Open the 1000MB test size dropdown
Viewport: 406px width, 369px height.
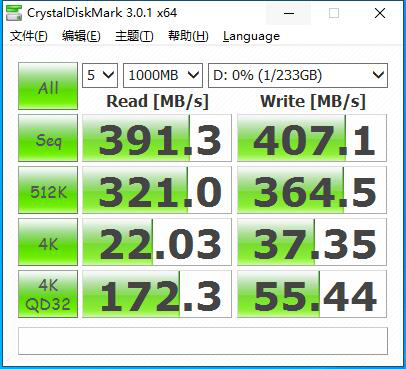click(163, 75)
